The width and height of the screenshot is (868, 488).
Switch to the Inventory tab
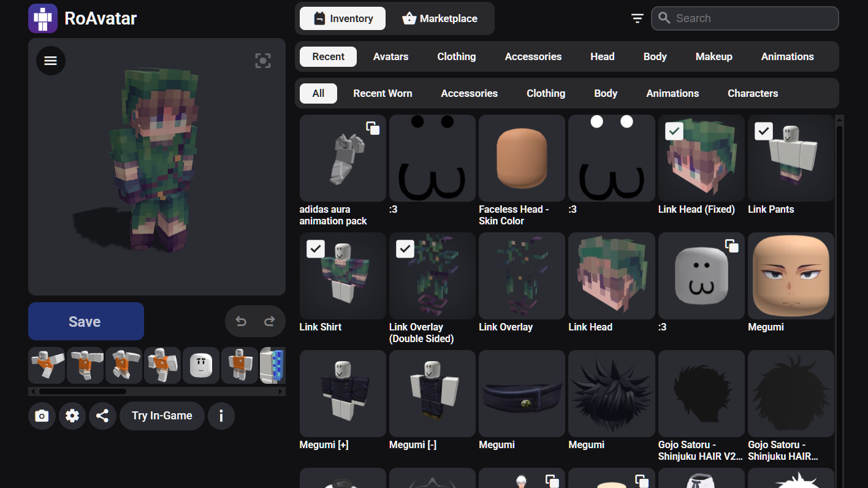click(x=343, y=18)
